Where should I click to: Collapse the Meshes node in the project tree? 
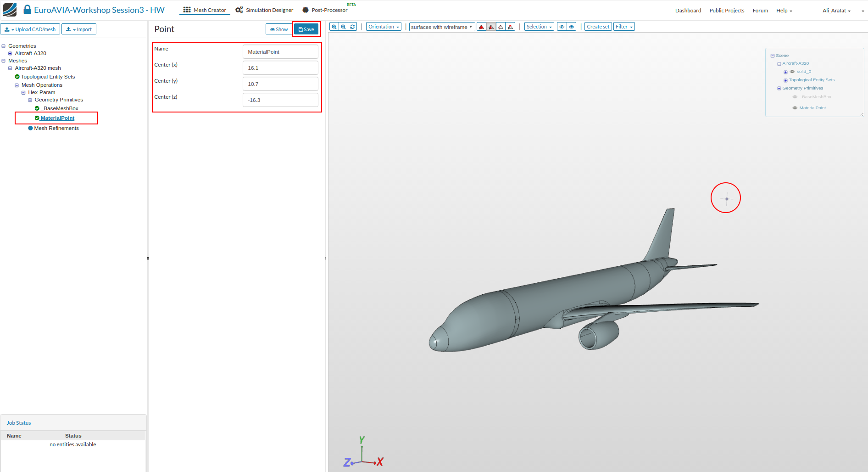4,61
